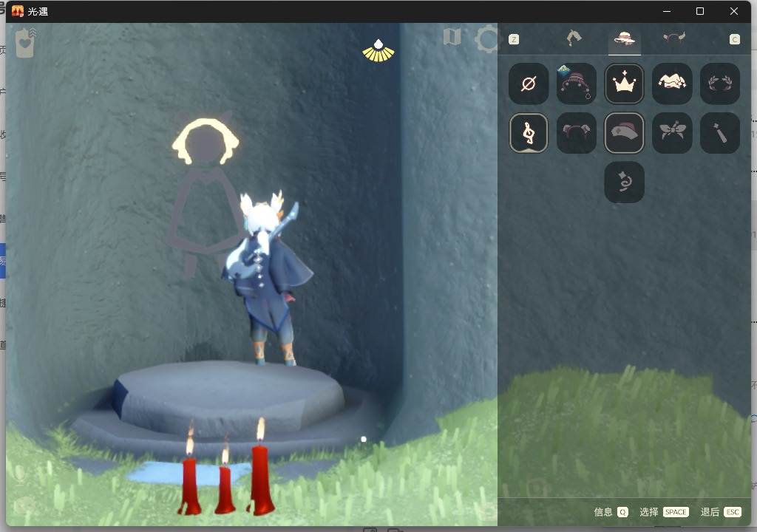
Task: Equip the tasseled headdress with diamond badge
Action: click(x=576, y=83)
